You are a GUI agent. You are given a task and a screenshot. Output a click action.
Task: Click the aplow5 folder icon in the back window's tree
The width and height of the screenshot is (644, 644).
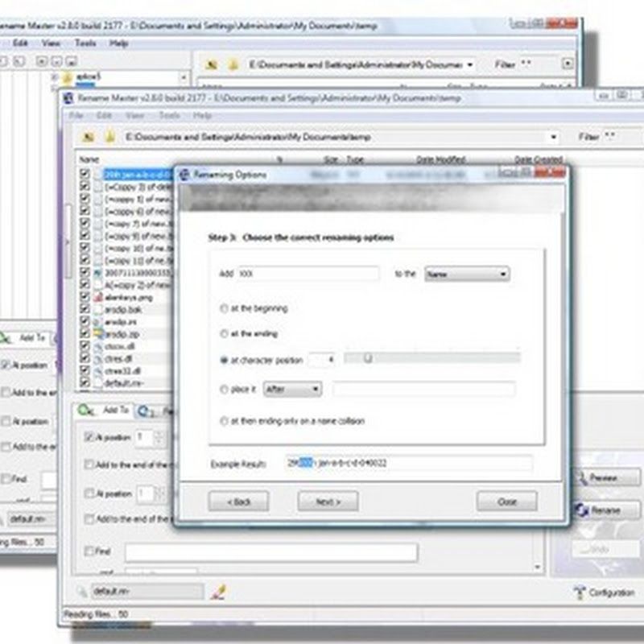[68, 76]
